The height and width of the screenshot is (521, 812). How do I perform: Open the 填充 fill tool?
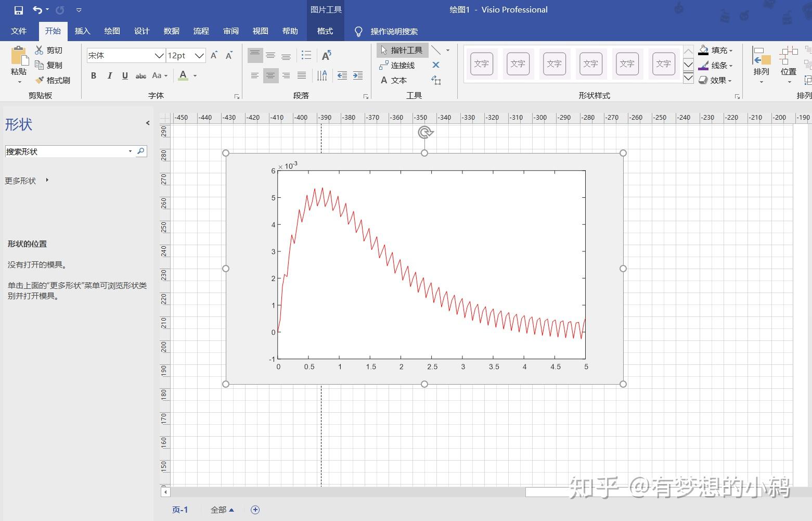(718, 50)
